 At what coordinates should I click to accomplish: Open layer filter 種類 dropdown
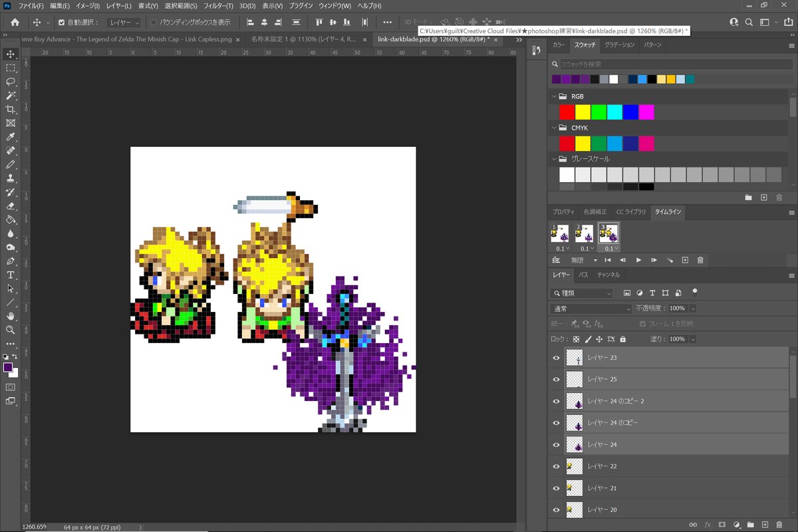tap(581, 293)
